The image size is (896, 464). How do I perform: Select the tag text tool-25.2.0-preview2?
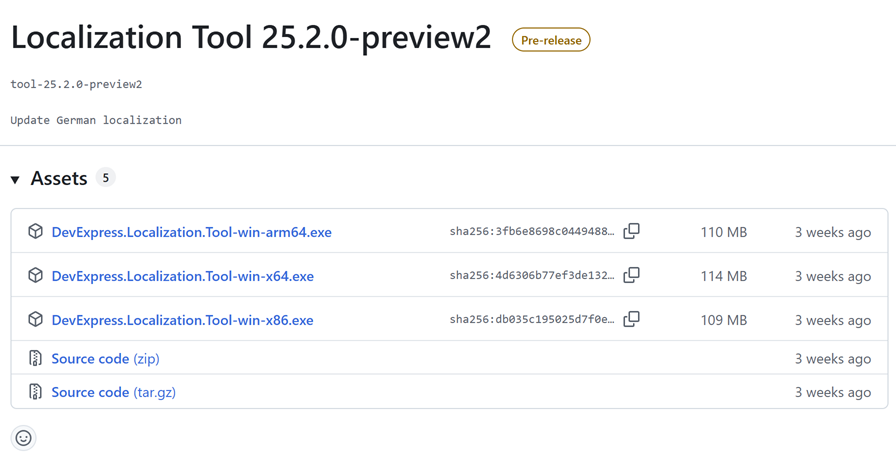click(76, 85)
